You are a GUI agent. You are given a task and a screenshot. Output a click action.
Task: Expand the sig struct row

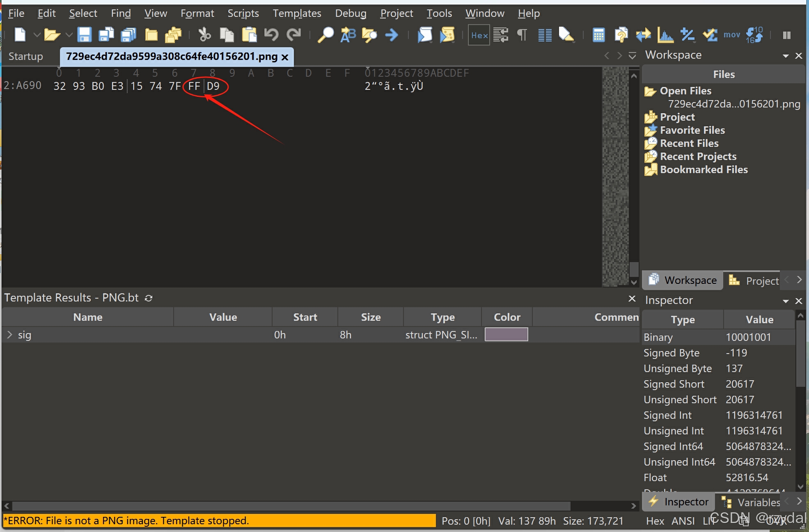[10, 335]
